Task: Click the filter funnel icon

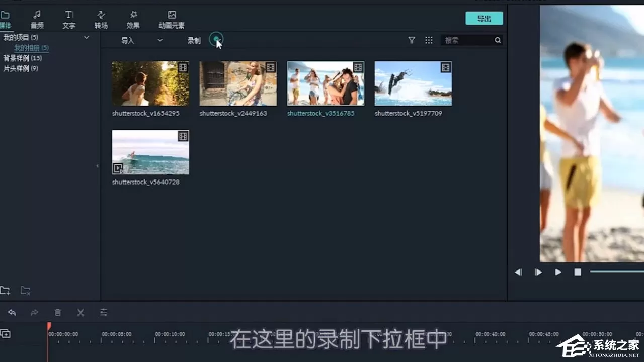Action: pyautogui.click(x=412, y=40)
